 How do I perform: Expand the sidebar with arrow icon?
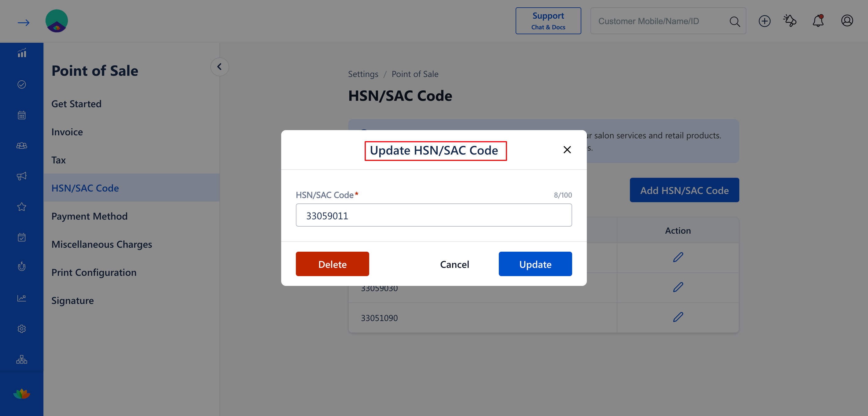[23, 23]
